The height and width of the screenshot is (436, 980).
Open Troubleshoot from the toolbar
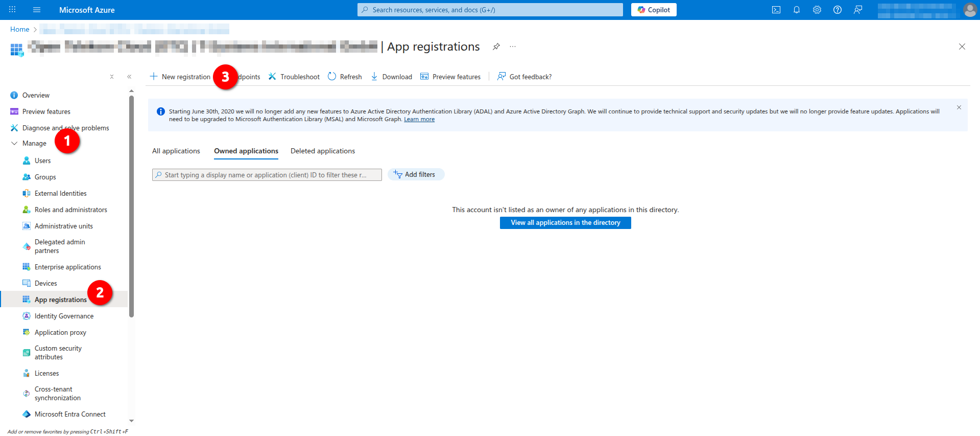294,77
